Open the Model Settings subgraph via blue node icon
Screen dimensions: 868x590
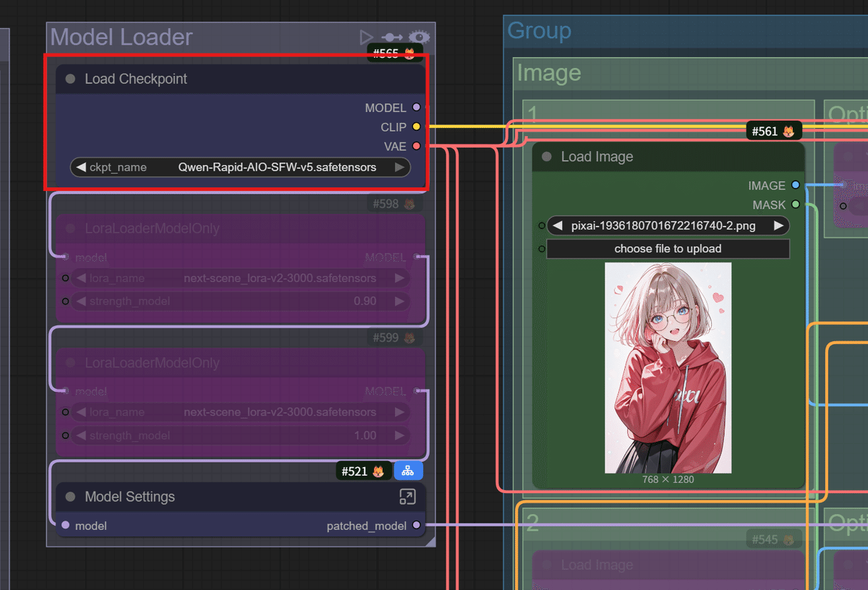pyautogui.click(x=408, y=471)
